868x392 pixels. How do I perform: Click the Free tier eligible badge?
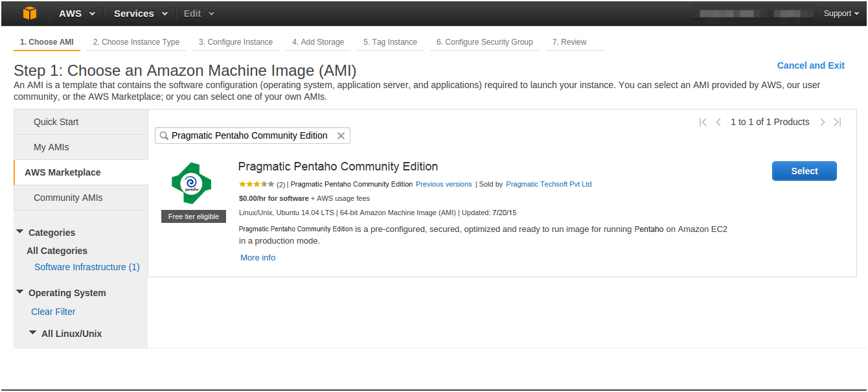194,216
